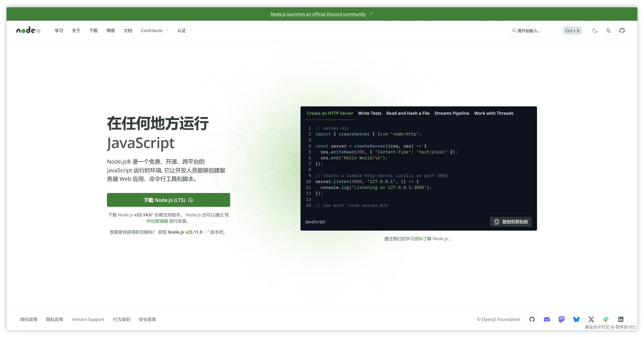The width and height of the screenshot is (644, 337).
Task: Click the Bluesky butterfly icon
Action: (576, 319)
